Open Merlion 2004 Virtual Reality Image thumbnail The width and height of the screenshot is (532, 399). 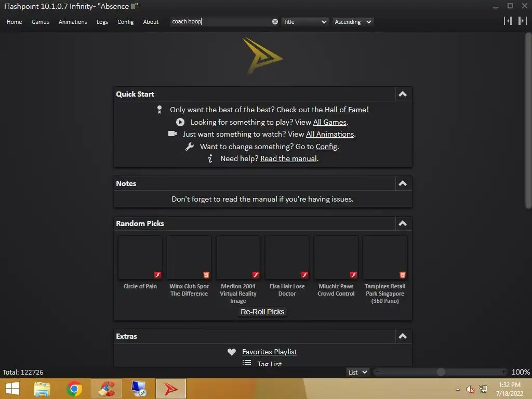[238, 258]
